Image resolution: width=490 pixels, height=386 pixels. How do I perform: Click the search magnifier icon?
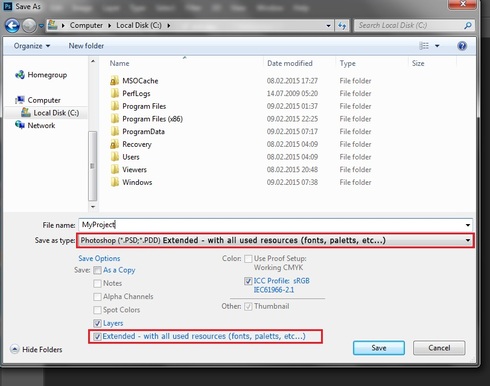coord(468,26)
